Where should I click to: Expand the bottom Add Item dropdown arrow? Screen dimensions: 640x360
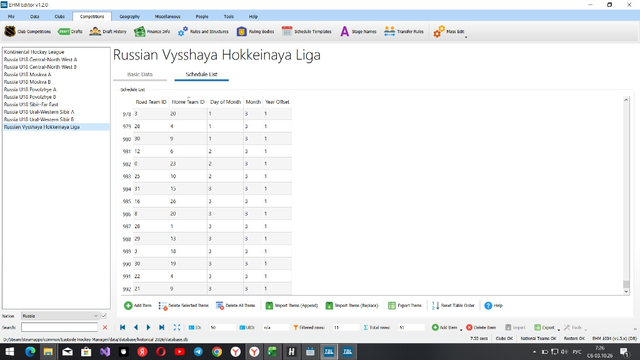[x=461, y=329]
